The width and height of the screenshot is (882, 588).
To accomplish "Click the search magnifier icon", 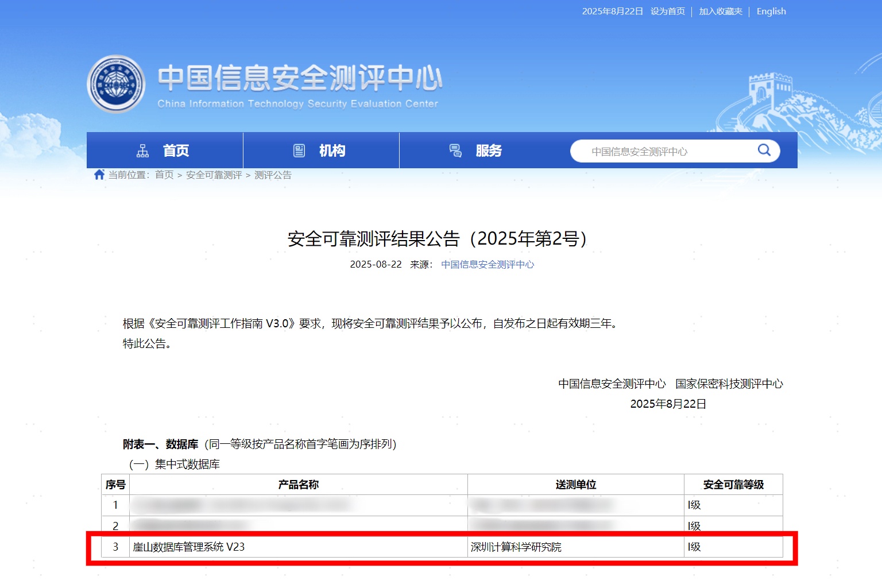I will [x=764, y=150].
